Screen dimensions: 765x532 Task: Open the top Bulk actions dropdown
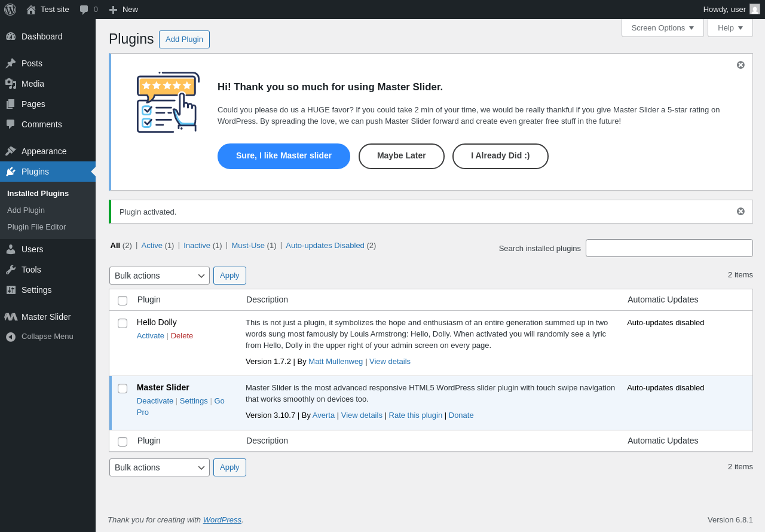pos(159,276)
